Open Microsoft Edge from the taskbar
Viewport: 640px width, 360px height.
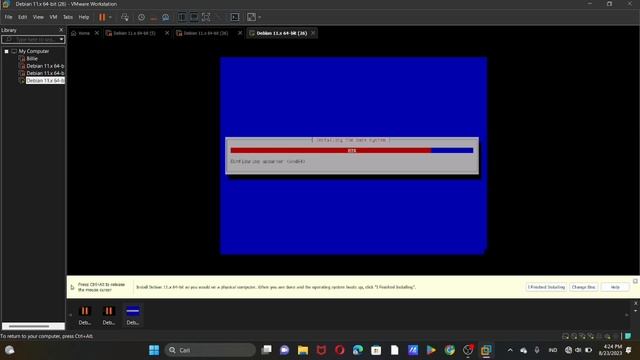[358, 350]
